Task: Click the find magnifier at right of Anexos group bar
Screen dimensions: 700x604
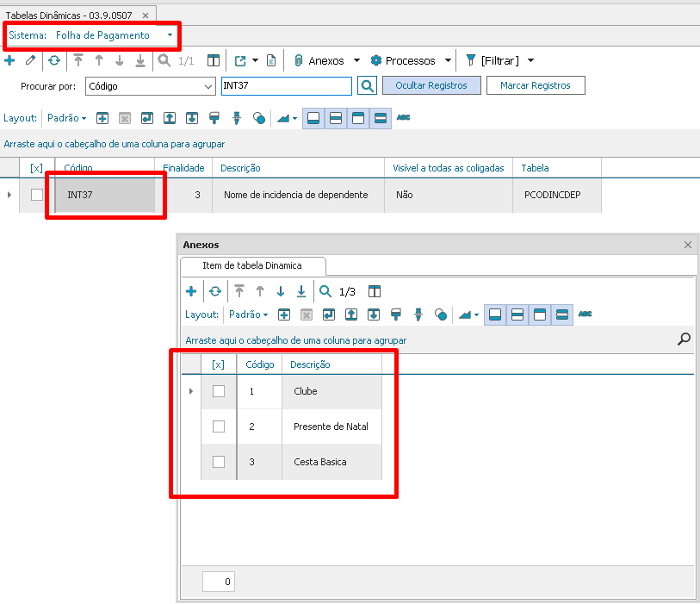Action: 684,339
